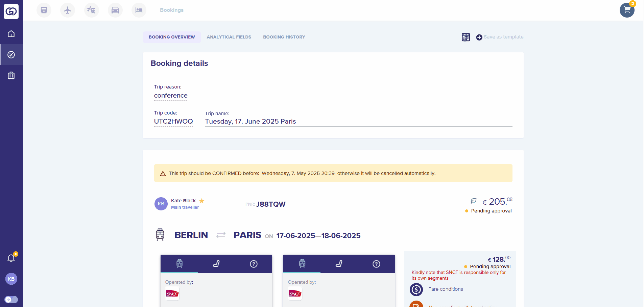Open the shopping cart with 2 items

point(627,10)
